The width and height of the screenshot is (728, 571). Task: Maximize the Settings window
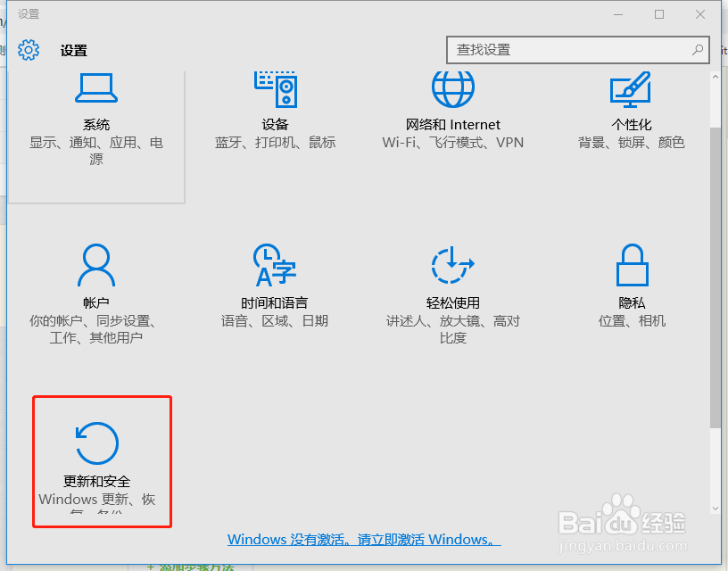[x=659, y=15]
